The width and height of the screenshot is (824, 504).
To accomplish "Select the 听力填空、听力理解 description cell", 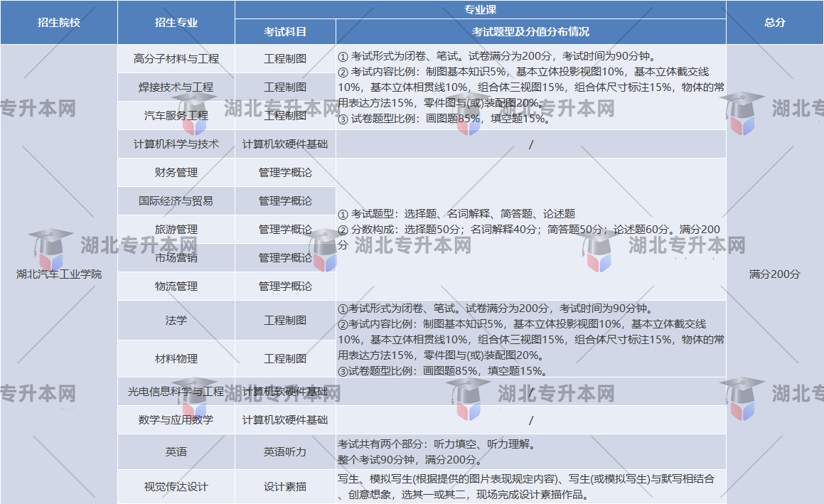I will [531, 451].
